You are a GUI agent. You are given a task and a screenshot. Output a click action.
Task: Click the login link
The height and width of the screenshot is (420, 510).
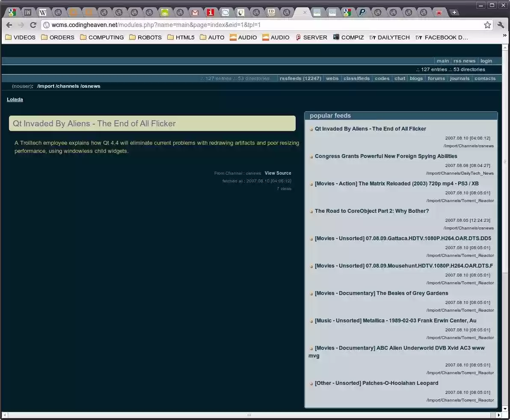coord(486,61)
